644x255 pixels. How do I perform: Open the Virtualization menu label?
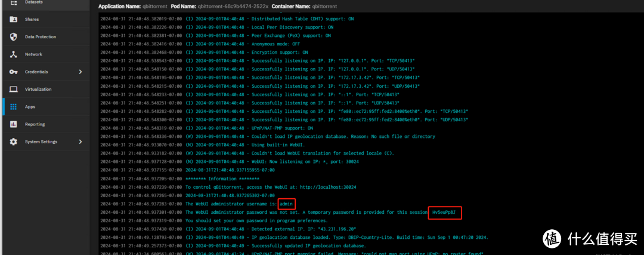(38, 89)
